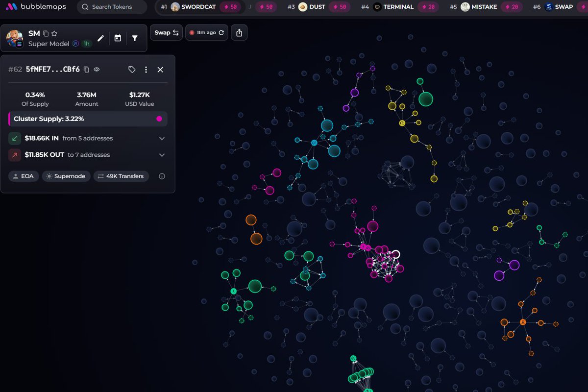Click the 1h token age badge
This screenshot has width=588, height=392.
point(87,44)
